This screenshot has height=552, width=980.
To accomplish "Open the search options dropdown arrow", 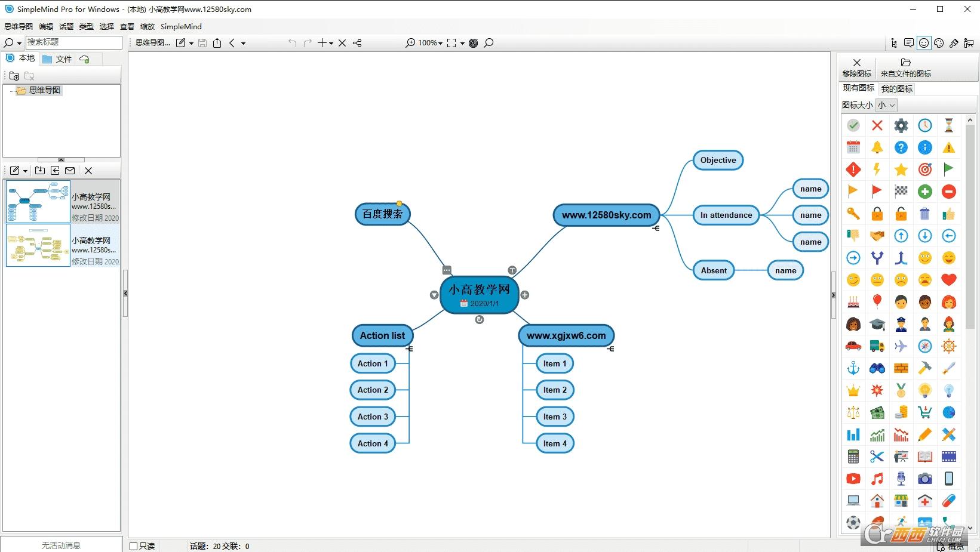I will [19, 43].
